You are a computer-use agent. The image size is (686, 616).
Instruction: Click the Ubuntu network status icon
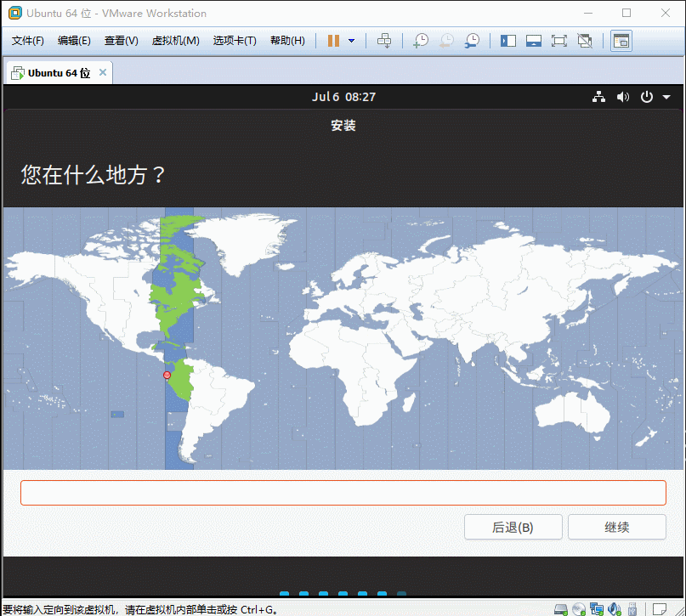coord(599,97)
